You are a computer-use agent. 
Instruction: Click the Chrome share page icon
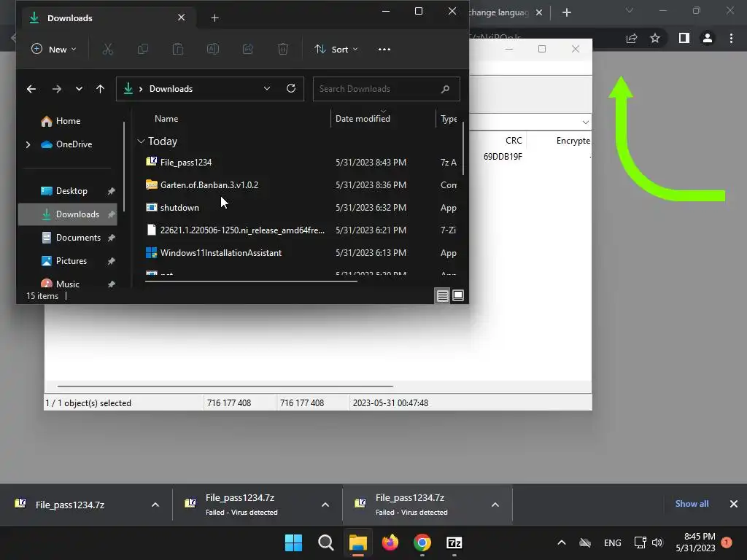[632, 38]
